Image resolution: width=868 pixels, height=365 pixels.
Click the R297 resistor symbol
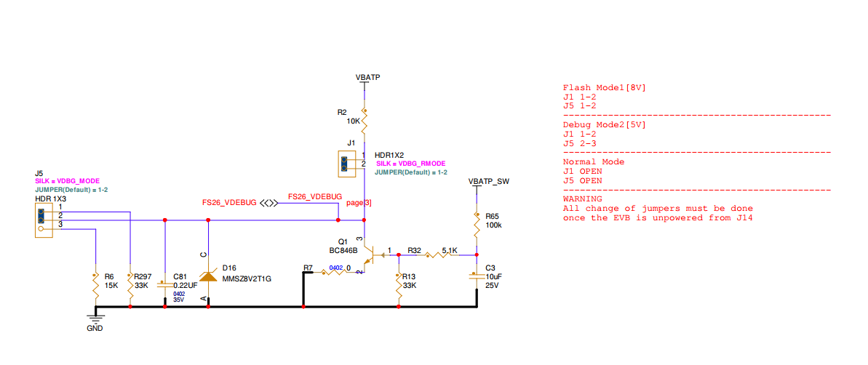(130, 285)
